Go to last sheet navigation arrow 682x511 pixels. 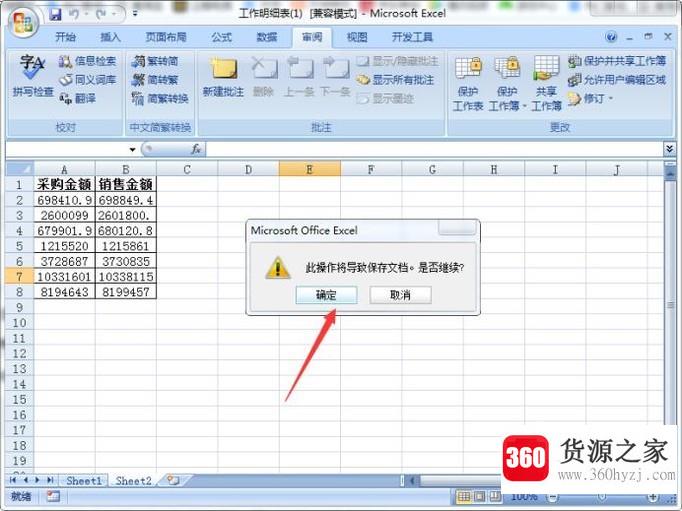(x=50, y=480)
